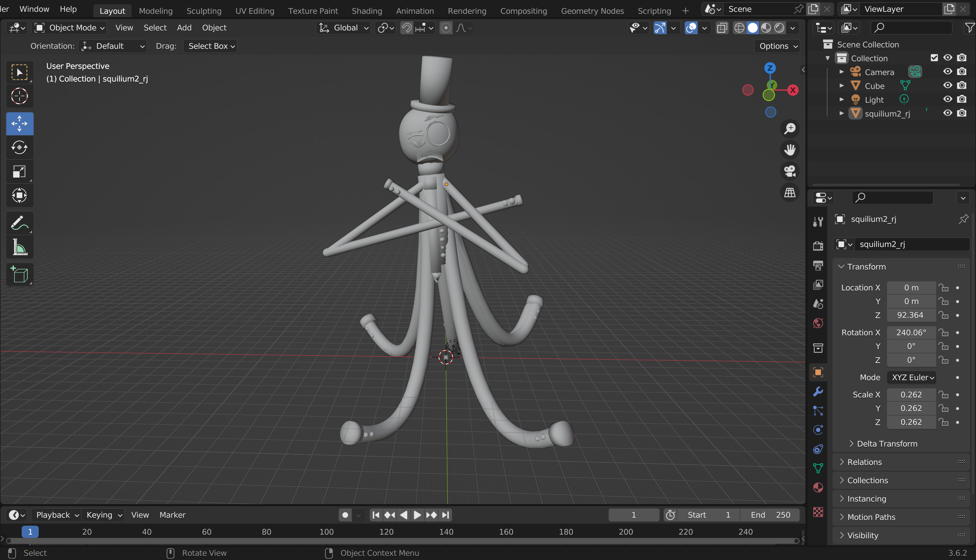Open the Add menu in viewport header

tap(184, 28)
